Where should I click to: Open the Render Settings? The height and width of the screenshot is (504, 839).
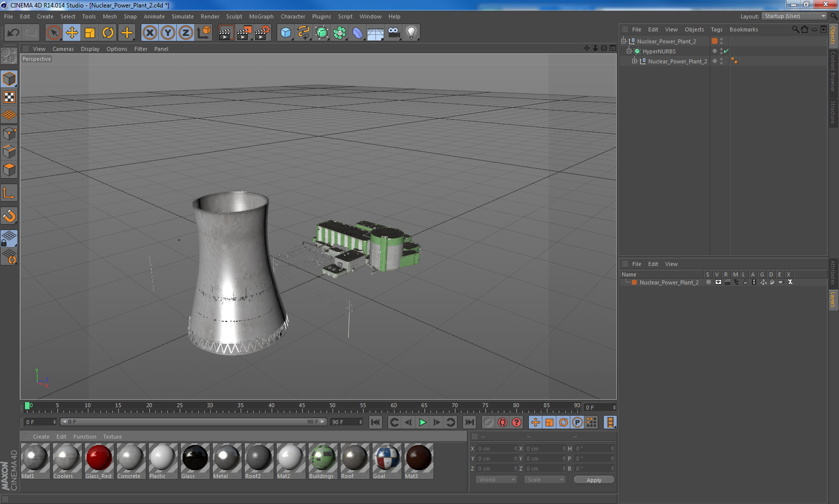(262, 33)
